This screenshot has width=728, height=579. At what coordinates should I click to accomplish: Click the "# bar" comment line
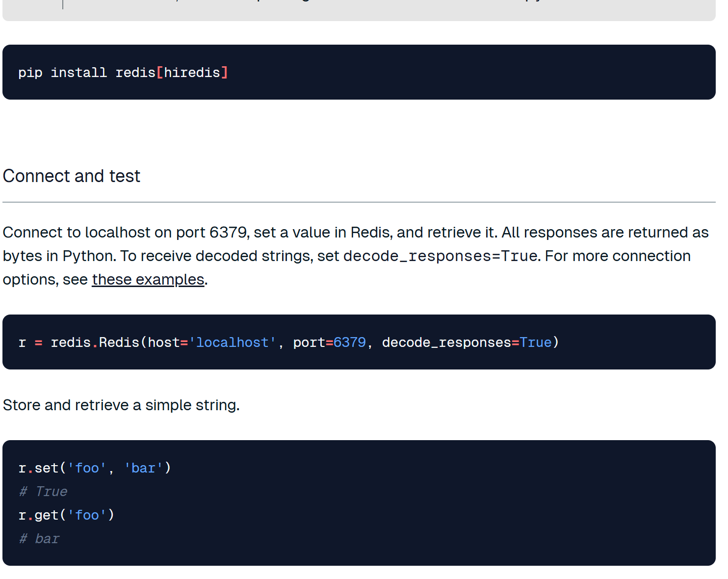point(39,539)
